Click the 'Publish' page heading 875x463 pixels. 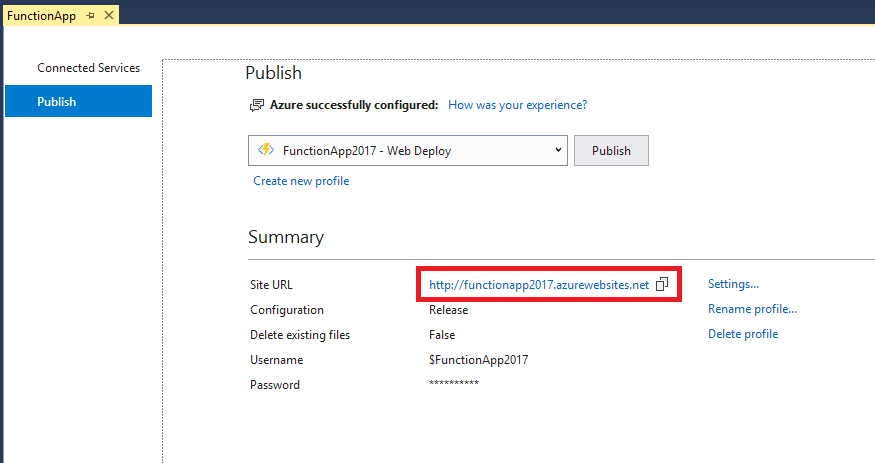click(273, 73)
